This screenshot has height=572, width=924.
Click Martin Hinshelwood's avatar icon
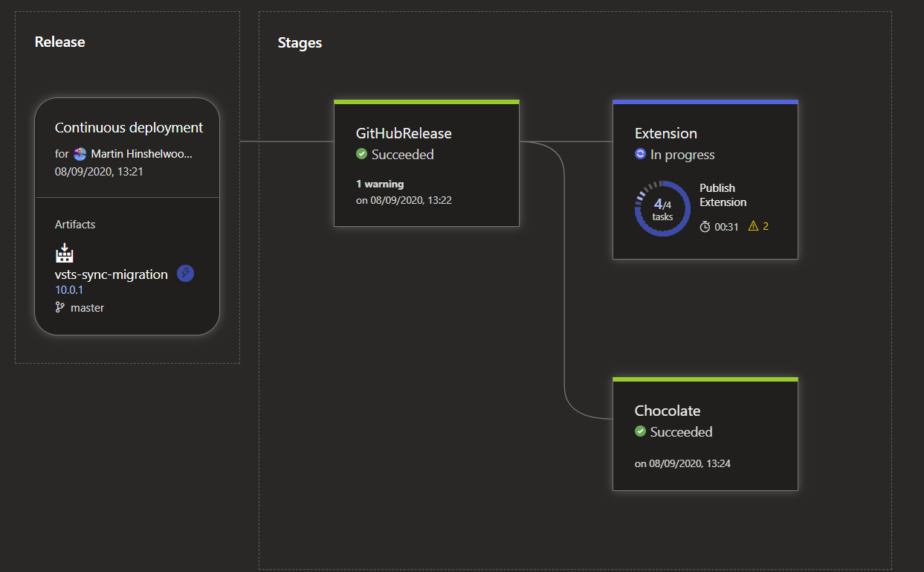pos(80,152)
